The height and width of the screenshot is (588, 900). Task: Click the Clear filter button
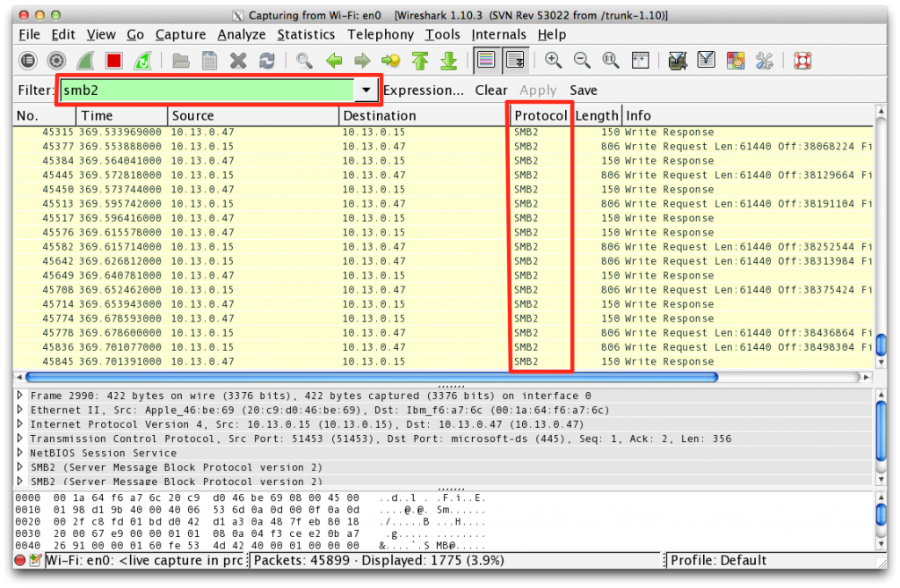(490, 90)
